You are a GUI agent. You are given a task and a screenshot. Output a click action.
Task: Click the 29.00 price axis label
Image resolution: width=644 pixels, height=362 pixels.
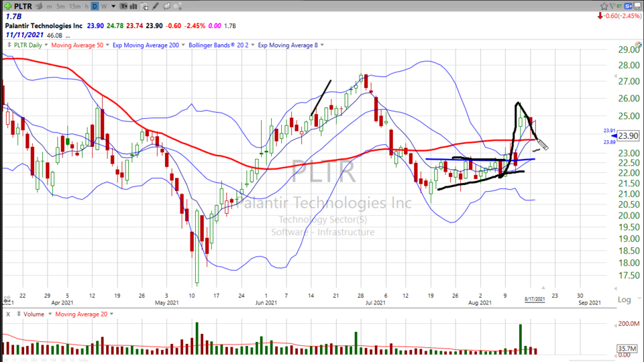pyautogui.click(x=629, y=50)
